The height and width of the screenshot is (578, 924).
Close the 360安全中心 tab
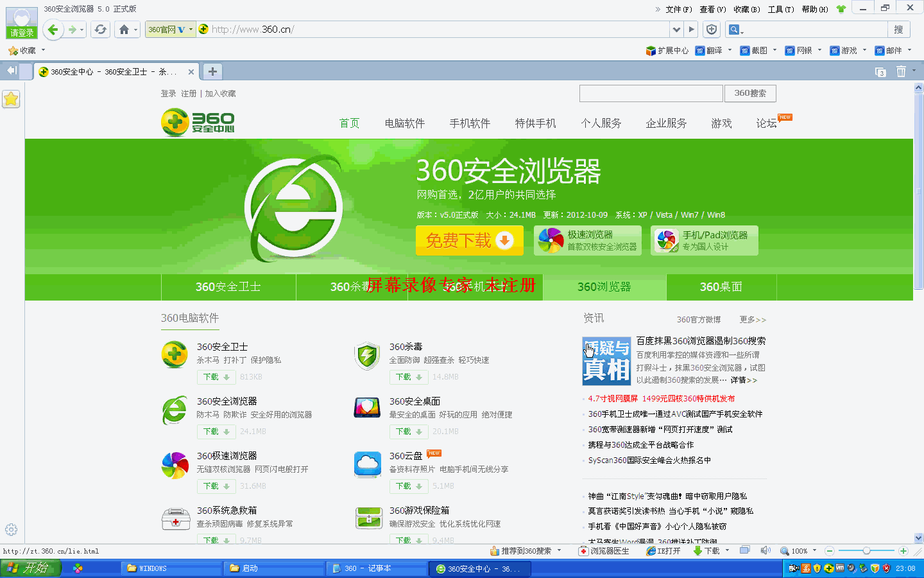[x=191, y=72]
